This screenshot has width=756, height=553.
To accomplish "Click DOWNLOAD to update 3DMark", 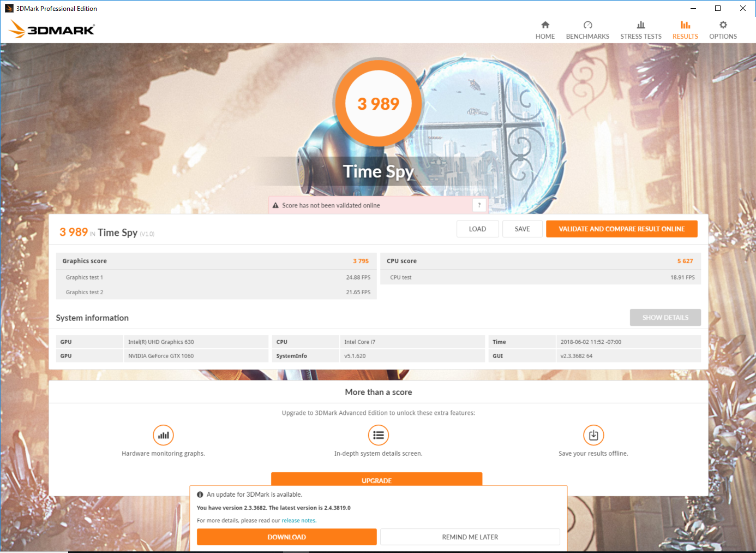I will 286,537.
